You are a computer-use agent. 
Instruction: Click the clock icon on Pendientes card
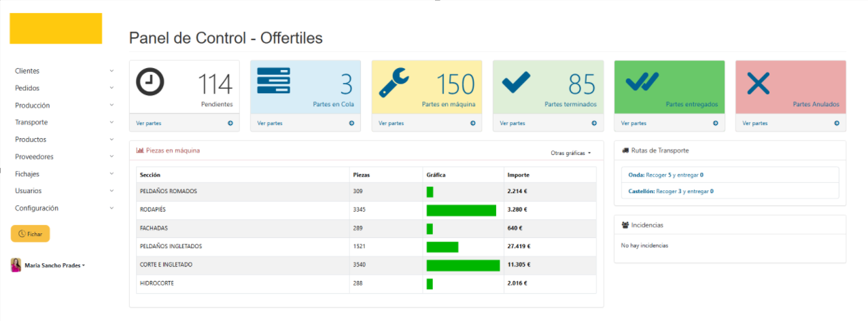click(x=150, y=82)
